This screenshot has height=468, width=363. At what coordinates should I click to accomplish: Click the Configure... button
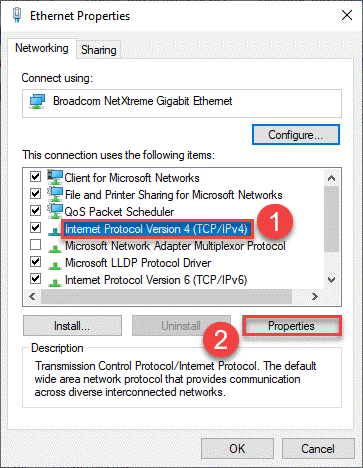coord(296,135)
